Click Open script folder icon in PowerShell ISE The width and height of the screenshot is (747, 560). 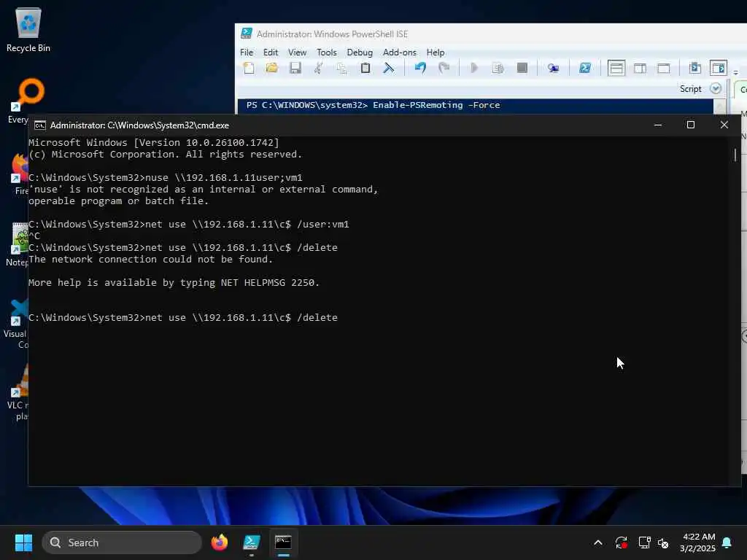click(x=272, y=68)
